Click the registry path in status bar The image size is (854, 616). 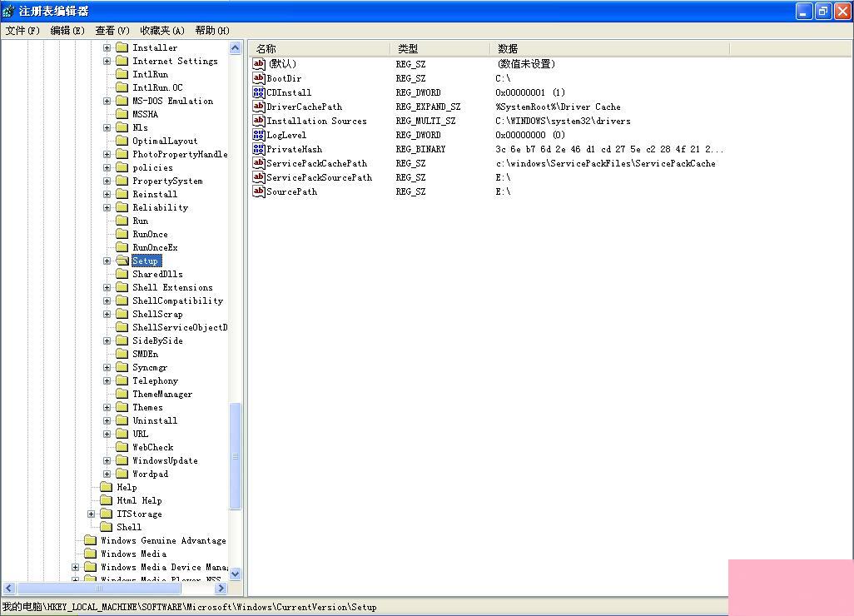coord(190,607)
